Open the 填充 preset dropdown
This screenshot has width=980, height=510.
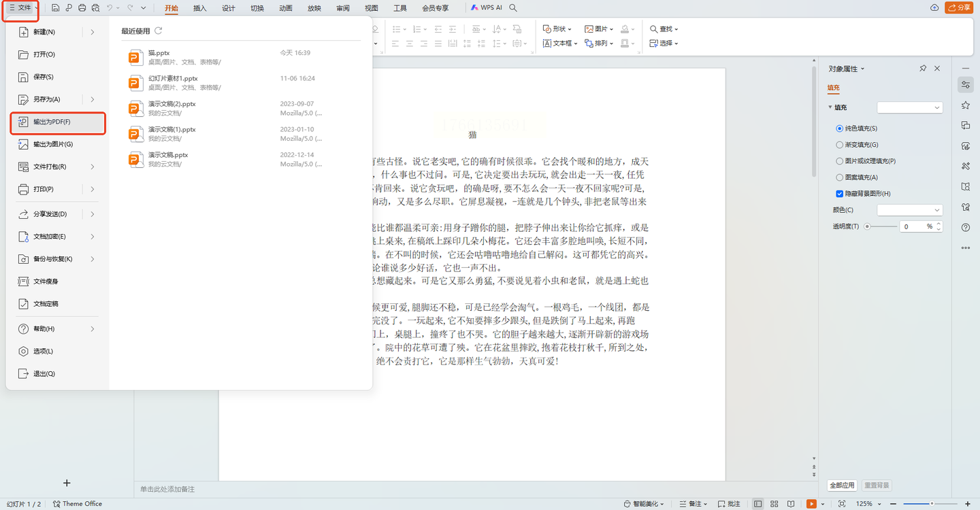(x=909, y=107)
